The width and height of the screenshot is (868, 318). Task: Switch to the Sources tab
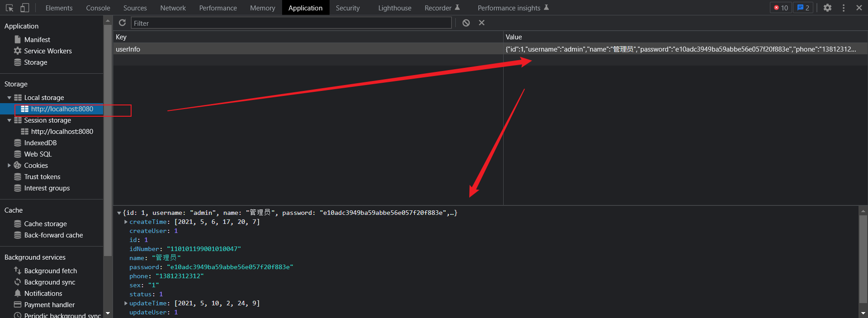click(x=135, y=8)
